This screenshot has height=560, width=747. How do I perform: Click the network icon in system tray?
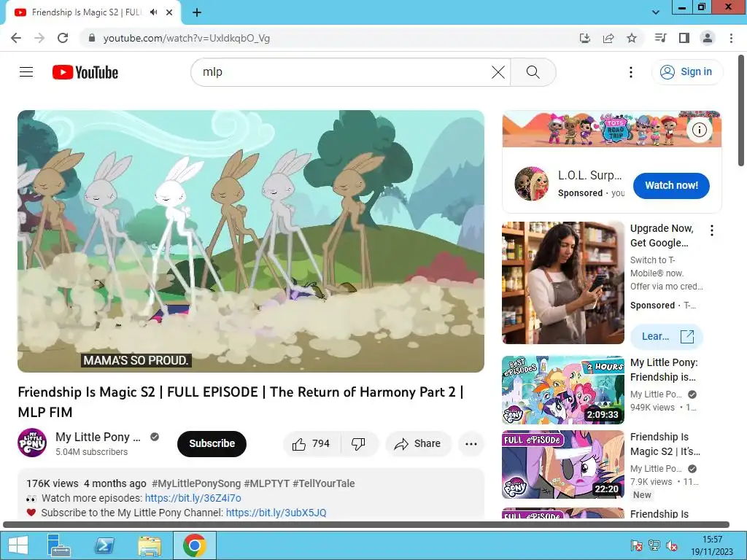pos(654,545)
